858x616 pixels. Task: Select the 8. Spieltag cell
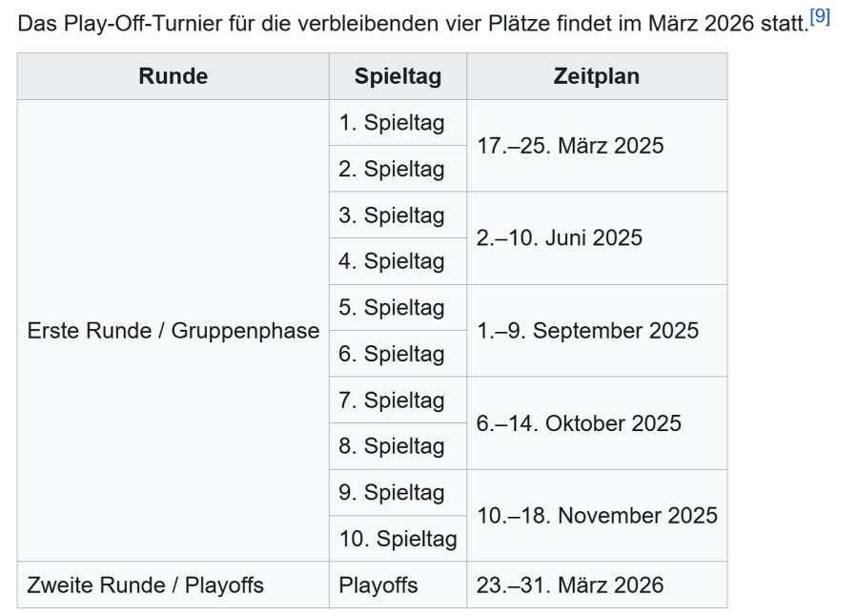pos(392,446)
